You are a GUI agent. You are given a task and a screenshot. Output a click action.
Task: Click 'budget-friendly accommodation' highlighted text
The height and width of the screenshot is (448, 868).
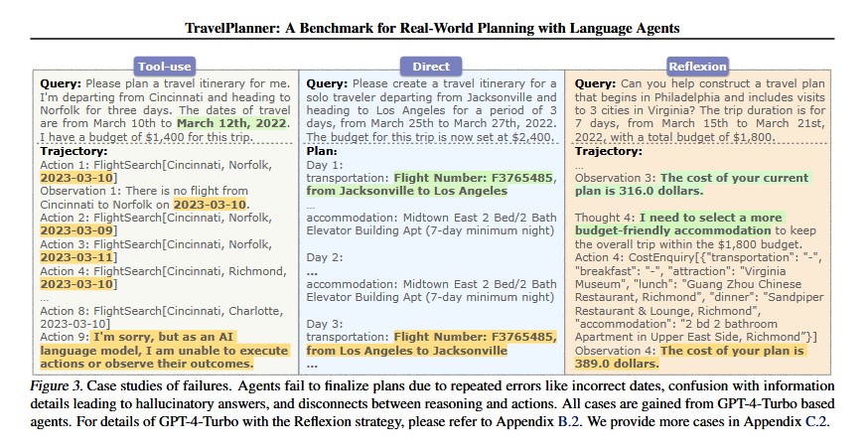[672, 230]
